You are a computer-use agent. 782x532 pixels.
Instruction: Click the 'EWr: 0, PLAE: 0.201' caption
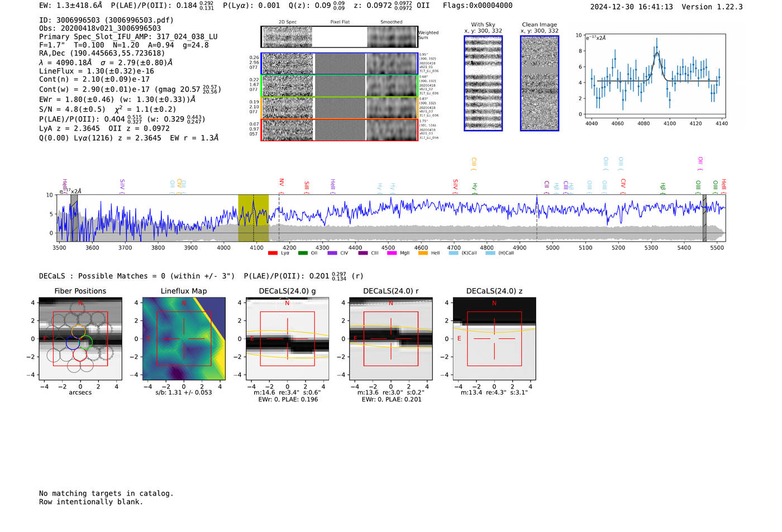coord(392,400)
